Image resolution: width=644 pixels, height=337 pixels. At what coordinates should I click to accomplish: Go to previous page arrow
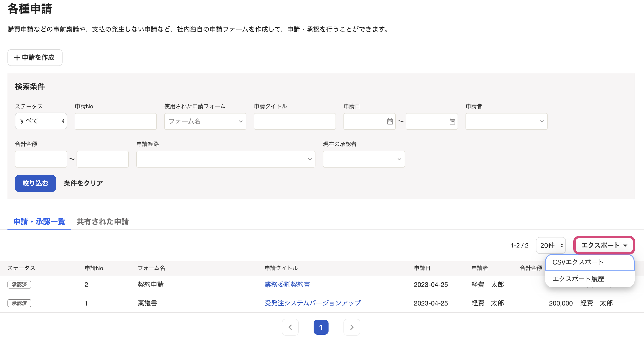290,327
